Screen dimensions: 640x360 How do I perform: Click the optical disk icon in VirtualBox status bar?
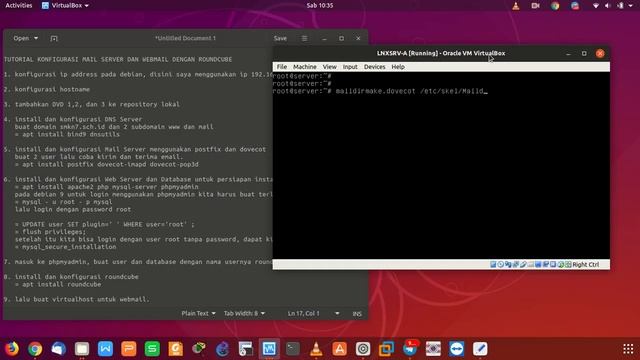click(500, 264)
